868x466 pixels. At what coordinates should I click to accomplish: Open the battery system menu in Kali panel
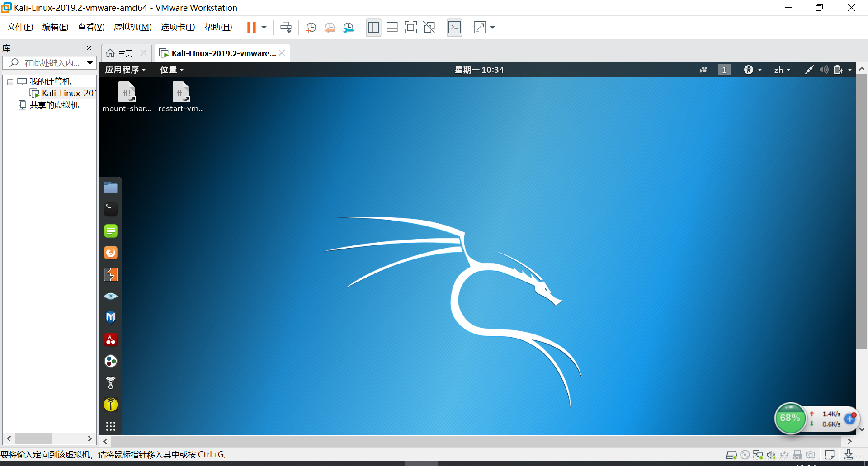pos(843,70)
